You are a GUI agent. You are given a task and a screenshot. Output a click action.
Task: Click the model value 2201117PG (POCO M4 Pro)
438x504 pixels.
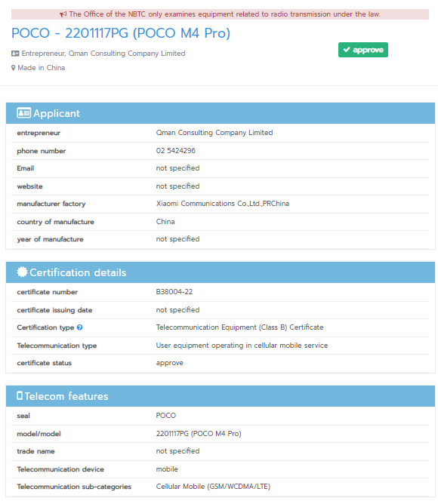coord(199,434)
